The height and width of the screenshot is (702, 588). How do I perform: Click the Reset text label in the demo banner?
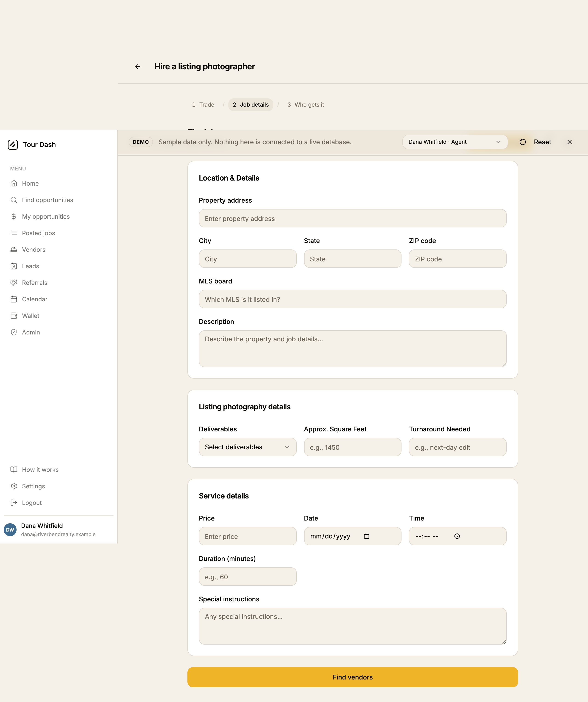(x=542, y=142)
